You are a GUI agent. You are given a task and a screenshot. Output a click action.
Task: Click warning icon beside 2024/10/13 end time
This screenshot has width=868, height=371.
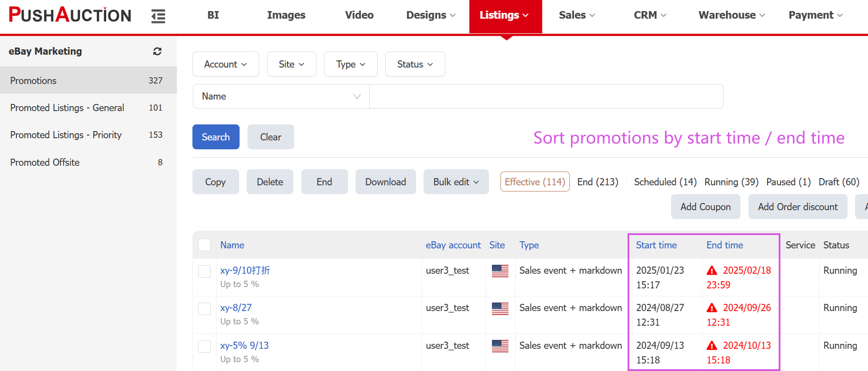pos(712,346)
